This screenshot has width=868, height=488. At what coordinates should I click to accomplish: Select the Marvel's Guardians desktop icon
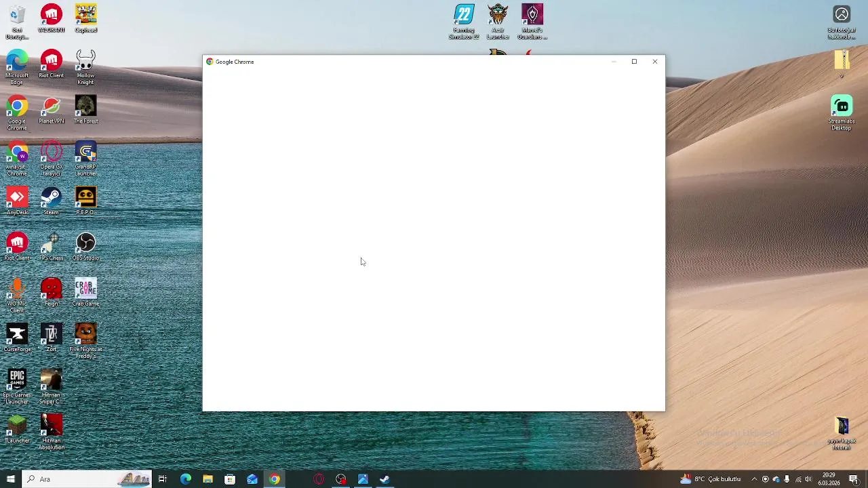point(532,22)
